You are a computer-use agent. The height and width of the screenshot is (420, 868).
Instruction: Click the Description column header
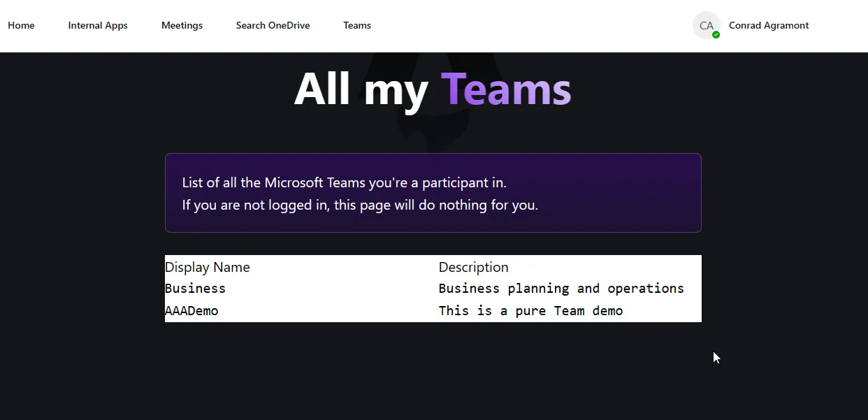[473, 267]
